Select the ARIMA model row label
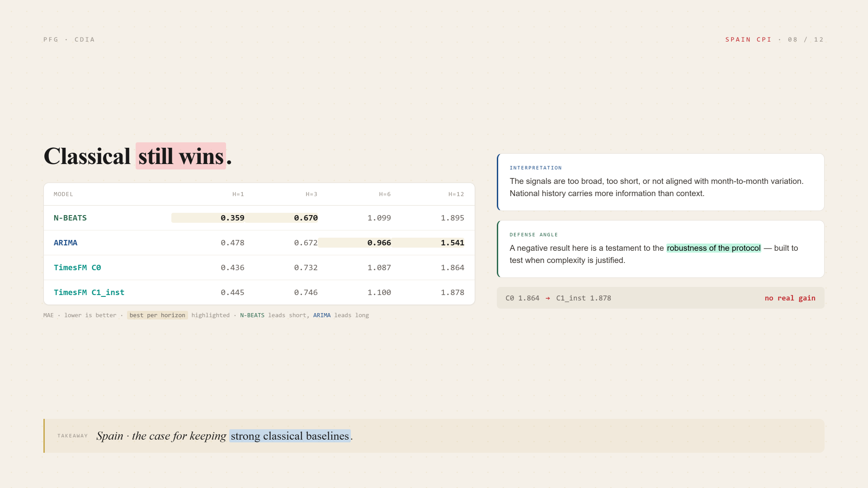Image resolution: width=868 pixels, height=488 pixels. pyautogui.click(x=66, y=243)
